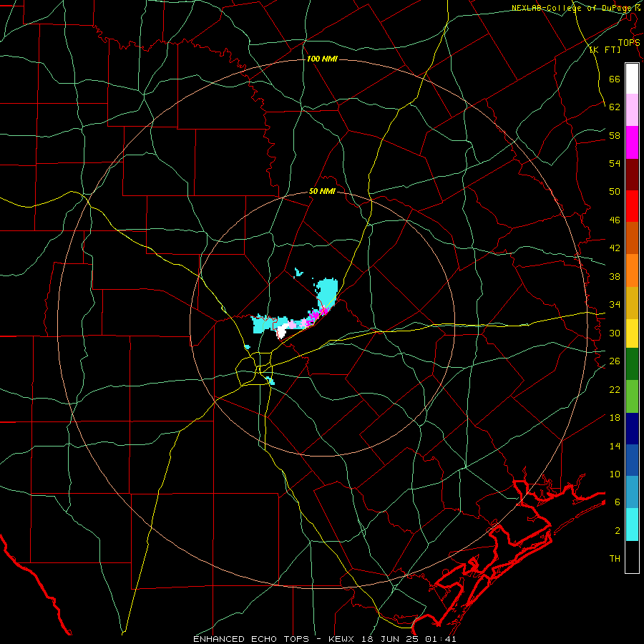Click the legend value 62
Image resolution: width=644 pixels, height=644 pixels.
(x=615, y=107)
